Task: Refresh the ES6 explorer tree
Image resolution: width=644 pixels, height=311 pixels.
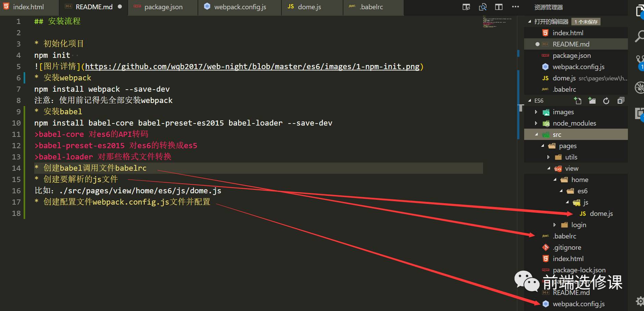Action: [606, 101]
